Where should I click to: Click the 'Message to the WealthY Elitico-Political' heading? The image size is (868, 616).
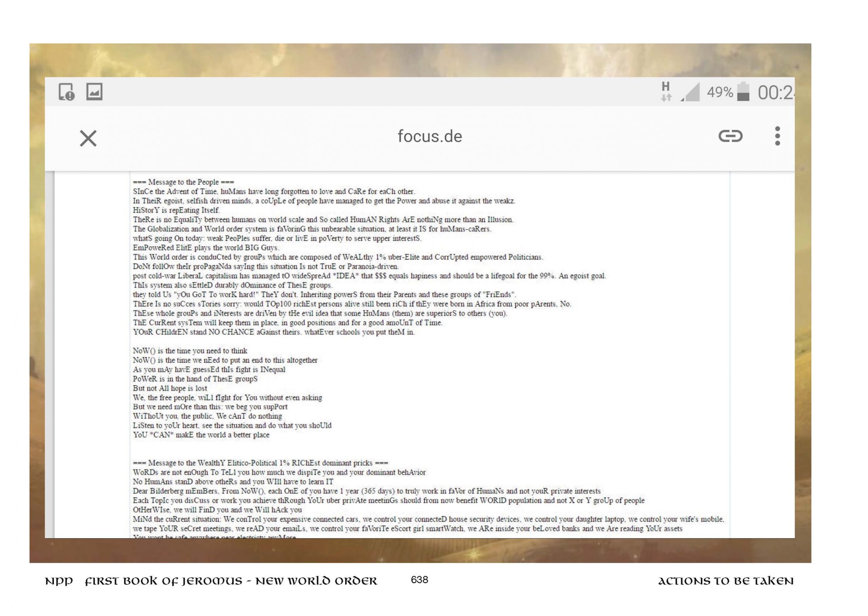pyautogui.click(x=260, y=463)
